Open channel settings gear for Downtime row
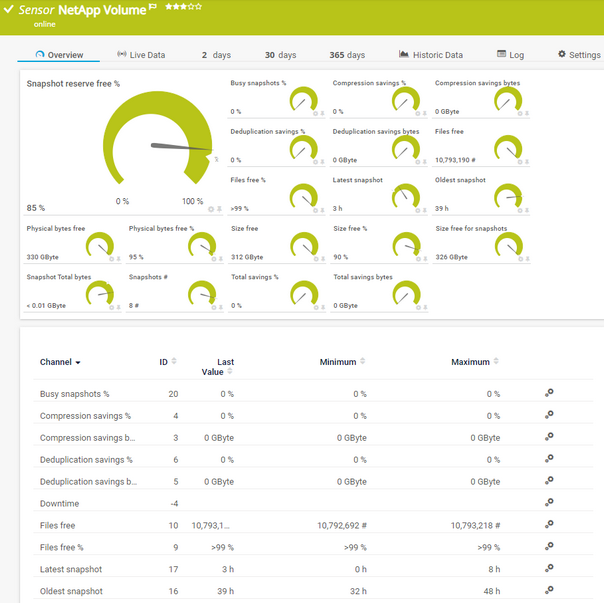 click(x=549, y=502)
